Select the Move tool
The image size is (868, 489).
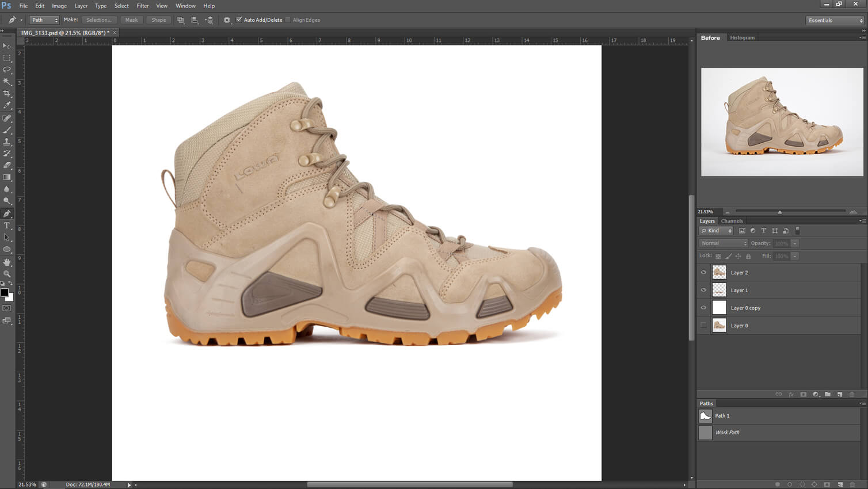[7, 46]
